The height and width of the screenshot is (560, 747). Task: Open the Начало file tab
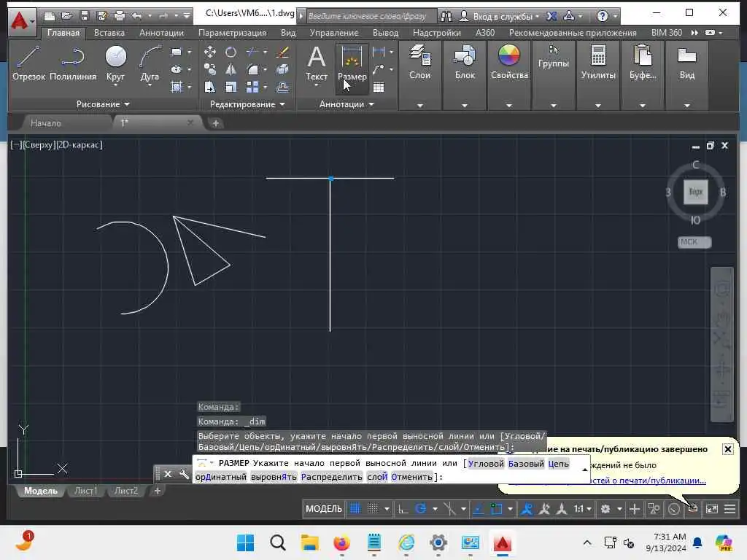[x=46, y=122]
